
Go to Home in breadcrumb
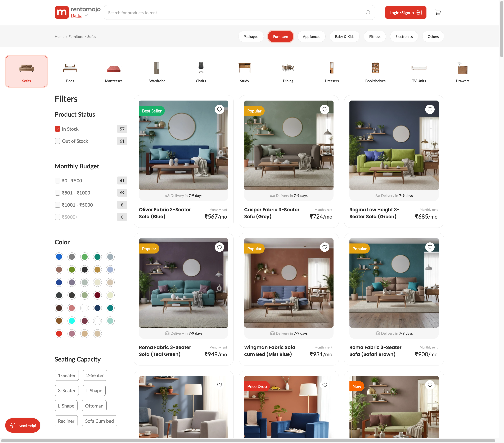59,37
